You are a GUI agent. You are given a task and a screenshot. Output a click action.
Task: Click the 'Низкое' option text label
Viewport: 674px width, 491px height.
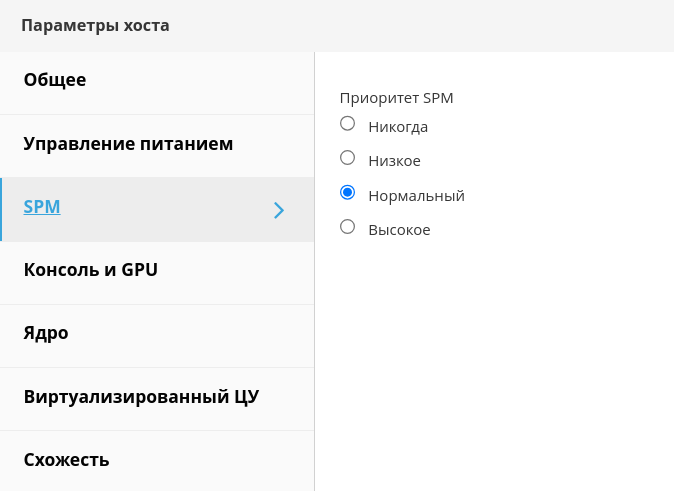(x=394, y=161)
